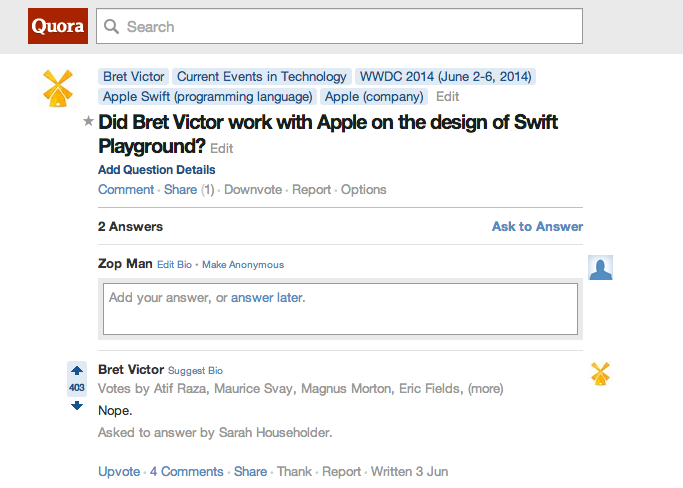Click the Nope. answer text
Viewport: 683px width, 488px height.
tap(115, 410)
